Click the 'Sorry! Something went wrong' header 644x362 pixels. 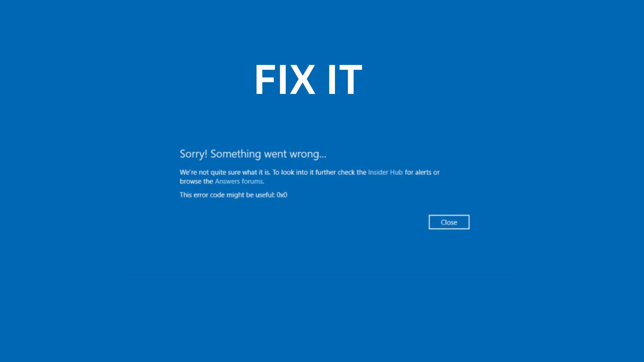pyautogui.click(x=252, y=153)
